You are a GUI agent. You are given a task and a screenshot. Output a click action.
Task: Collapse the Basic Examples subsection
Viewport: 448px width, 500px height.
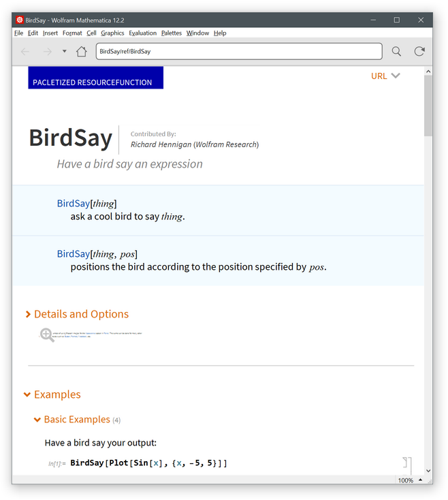coord(37,420)
